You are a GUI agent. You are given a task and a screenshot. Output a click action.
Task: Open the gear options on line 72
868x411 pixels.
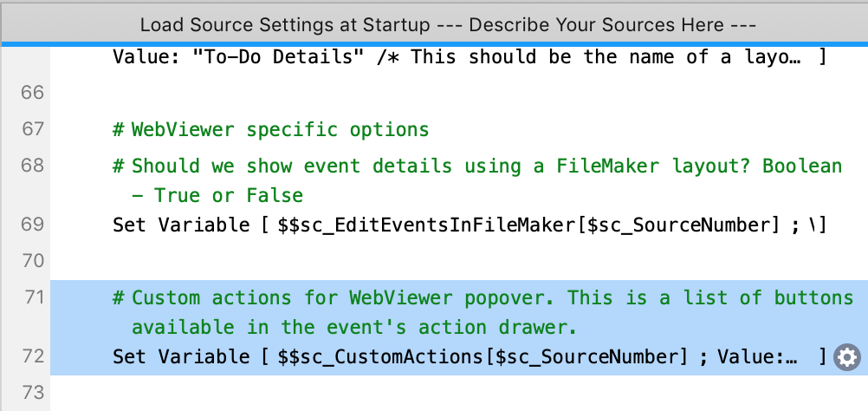point(847,357)
